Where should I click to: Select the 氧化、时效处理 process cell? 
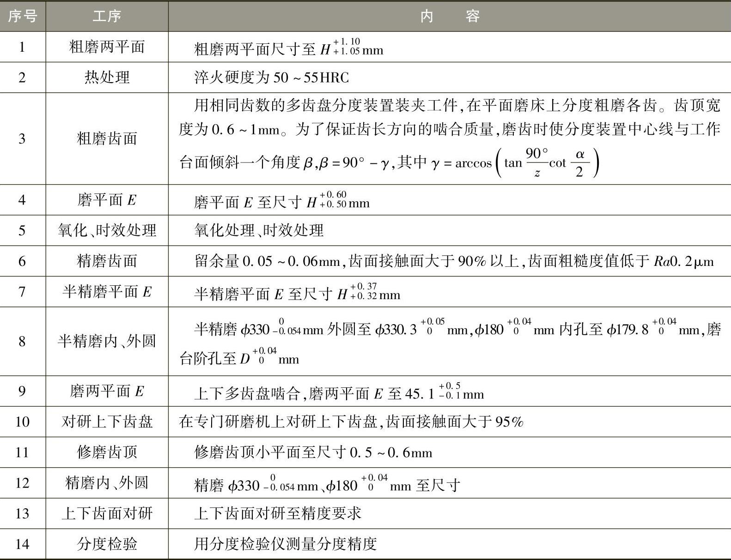[x=107, y=230]
